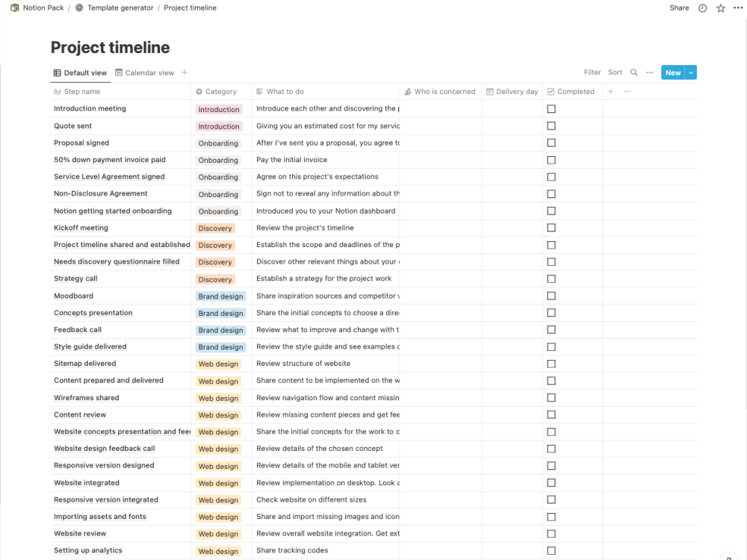
Task: Click Web design tag for Wireframes shared
Action: tap(218, 398)
